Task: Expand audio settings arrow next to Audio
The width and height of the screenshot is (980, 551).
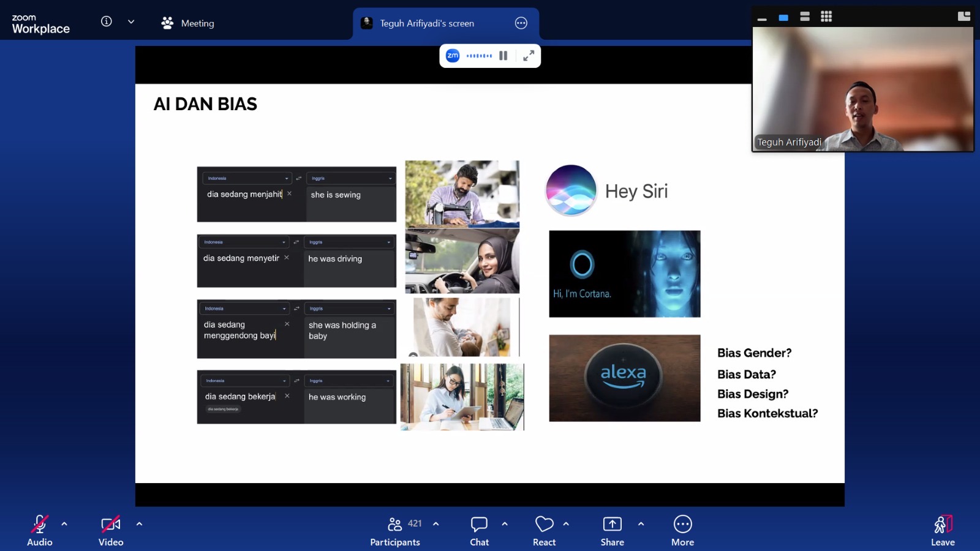Action: (x=64, y=524)
